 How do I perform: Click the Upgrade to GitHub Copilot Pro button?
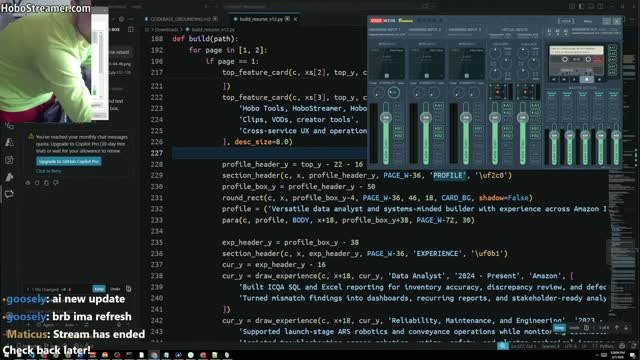pos(69,161)
